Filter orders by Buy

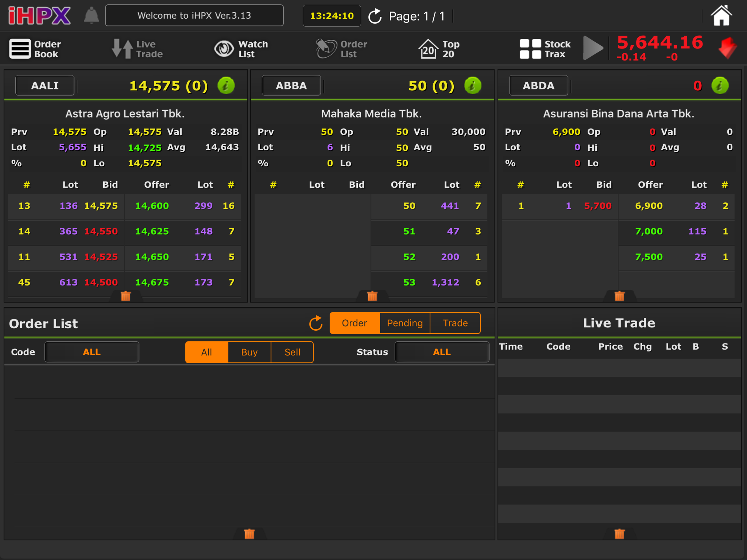point(249,352)
